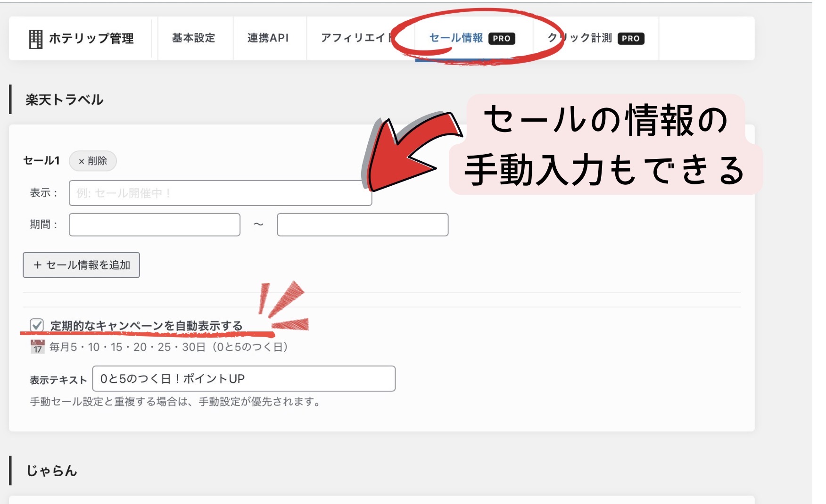Click the じゃらん section heading

(x=51, y=471)
